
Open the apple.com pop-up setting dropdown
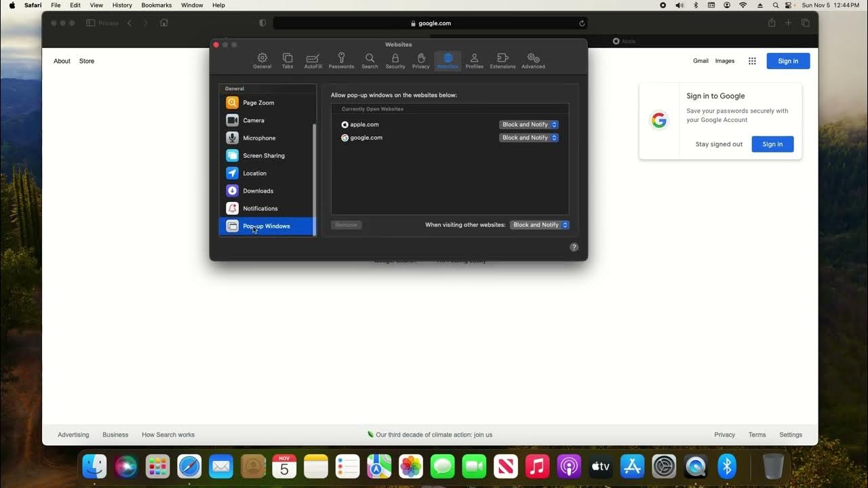[529, 125]
